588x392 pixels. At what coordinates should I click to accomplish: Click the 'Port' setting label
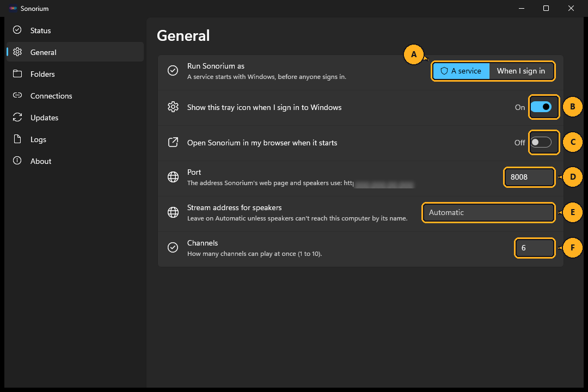tap(194, 172)
